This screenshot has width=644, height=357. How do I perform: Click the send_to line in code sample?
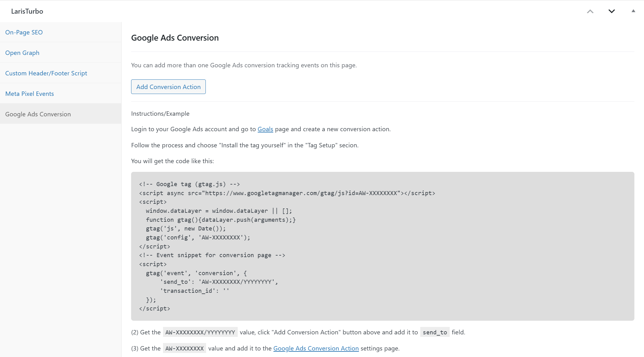click(219, 282)
